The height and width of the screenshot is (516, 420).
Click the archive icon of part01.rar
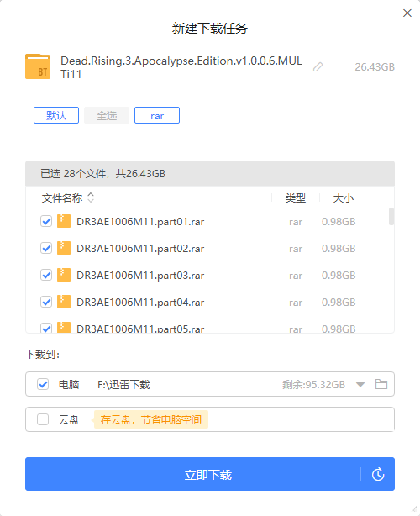[64, 221]
